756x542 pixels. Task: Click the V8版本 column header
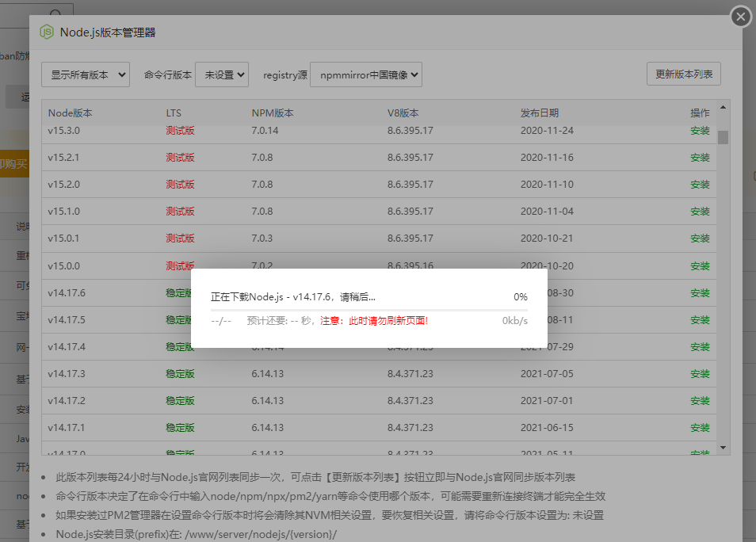point(403,113)
